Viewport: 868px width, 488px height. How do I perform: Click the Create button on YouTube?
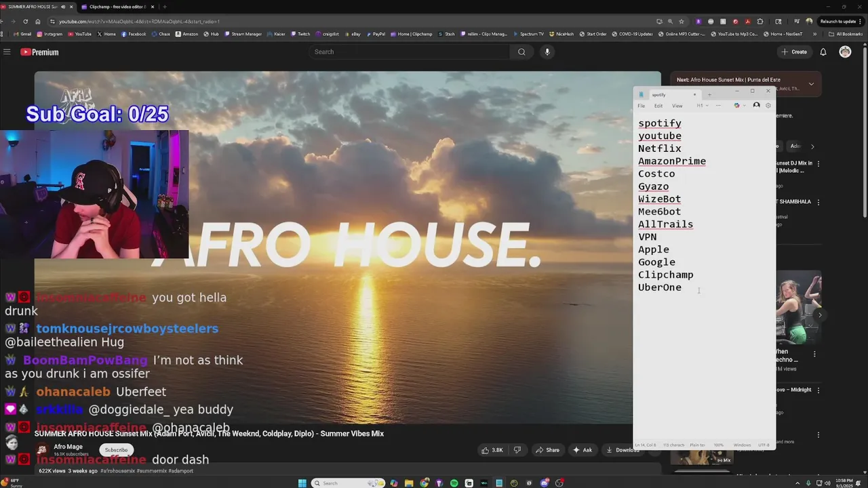pos(794,52)
